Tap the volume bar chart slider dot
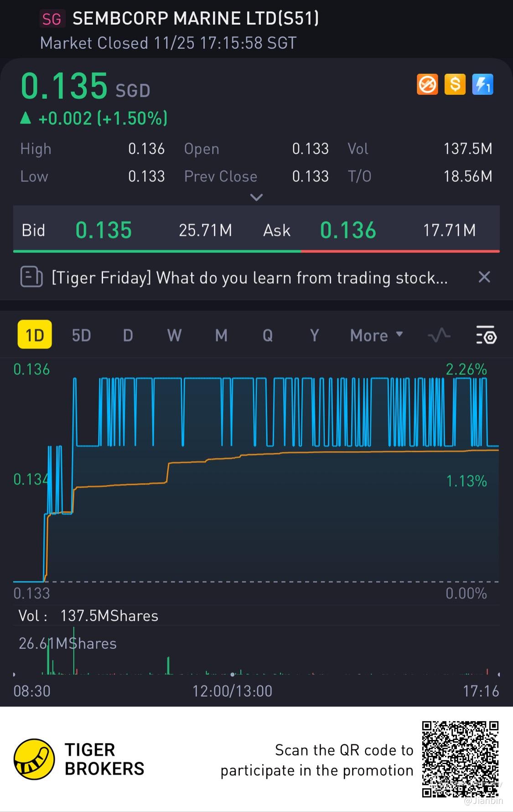Image resolution: width=513 pixels, height=812 pixels. tap(233, 674)
